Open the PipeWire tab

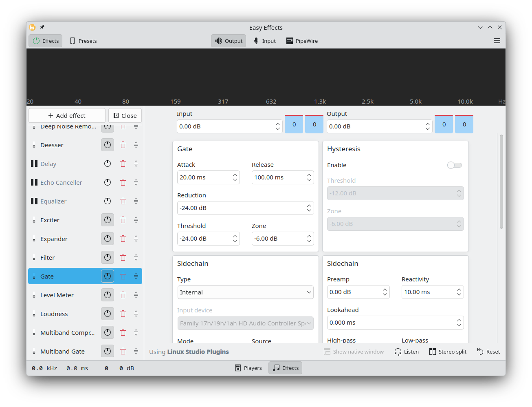pyautogui.click(x=302, y=41)
